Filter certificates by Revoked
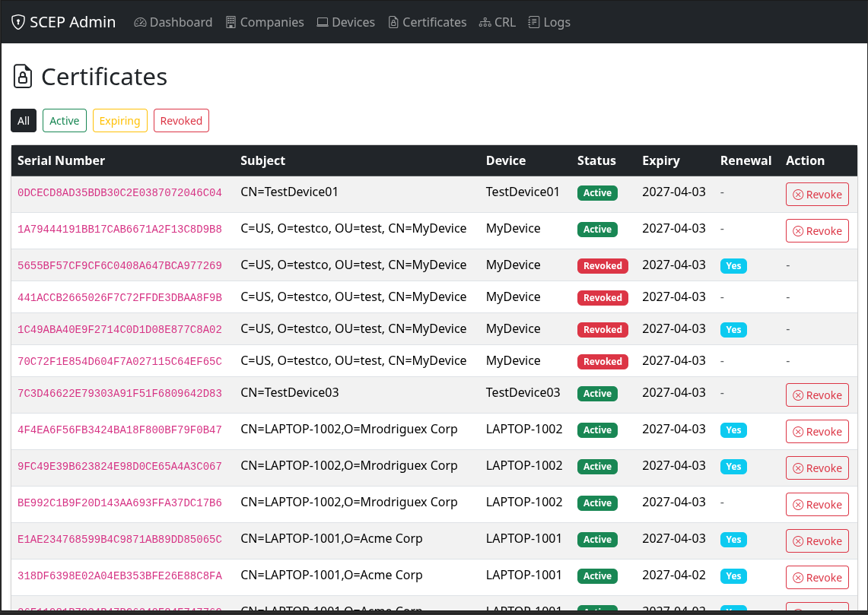This screenshot has height=615, width=868. click(x=181, y=121)
